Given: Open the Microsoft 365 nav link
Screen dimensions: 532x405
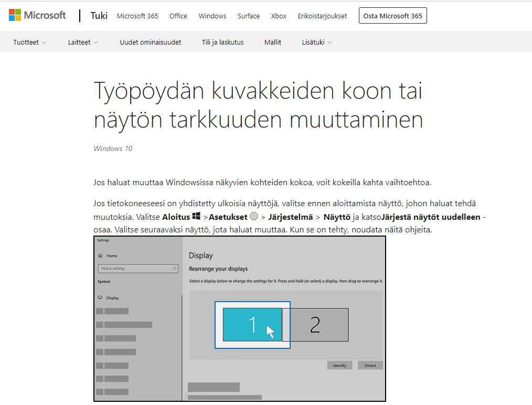Looking at the screenshot, I should click(137, 16).
